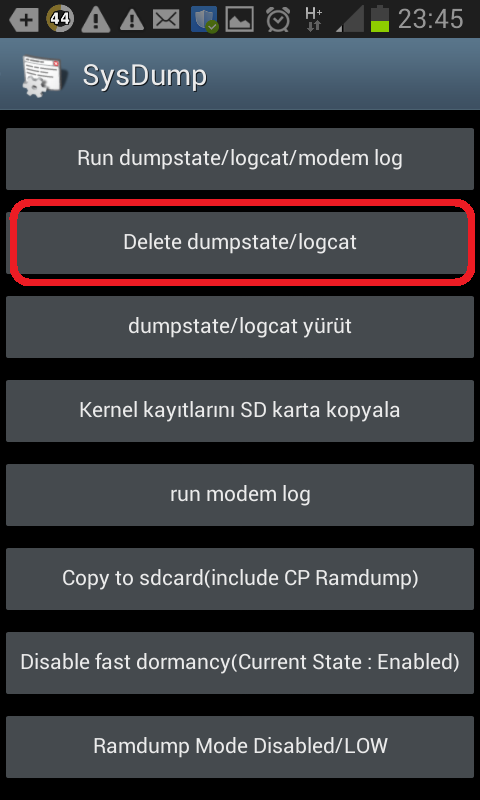Run dumpstate/logcat/modem log
Screen dimensions: 480x800
pyautogui.click(x=240, y=159)
